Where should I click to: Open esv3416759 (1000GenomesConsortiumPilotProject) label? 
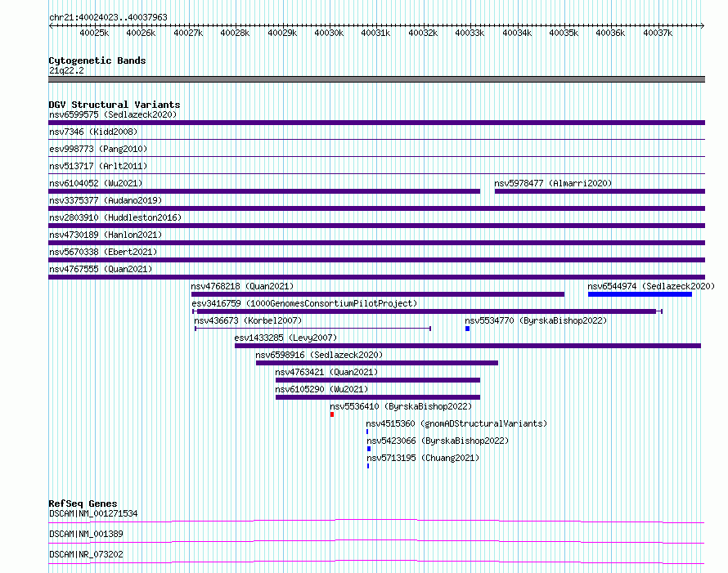(304, 303)
